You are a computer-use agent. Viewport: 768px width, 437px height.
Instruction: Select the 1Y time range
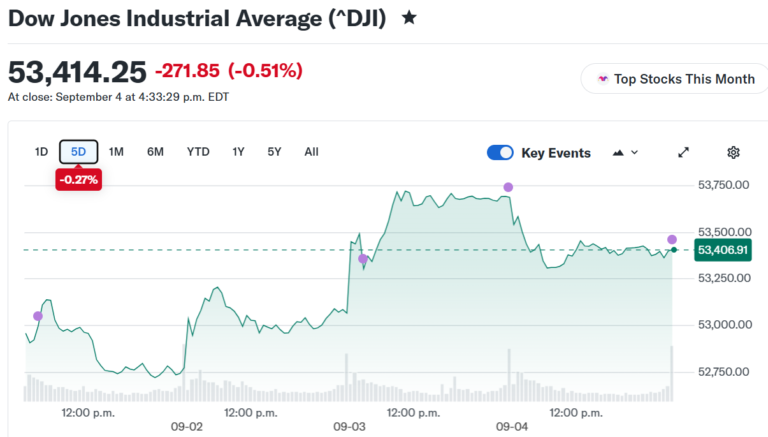point(238,152)
